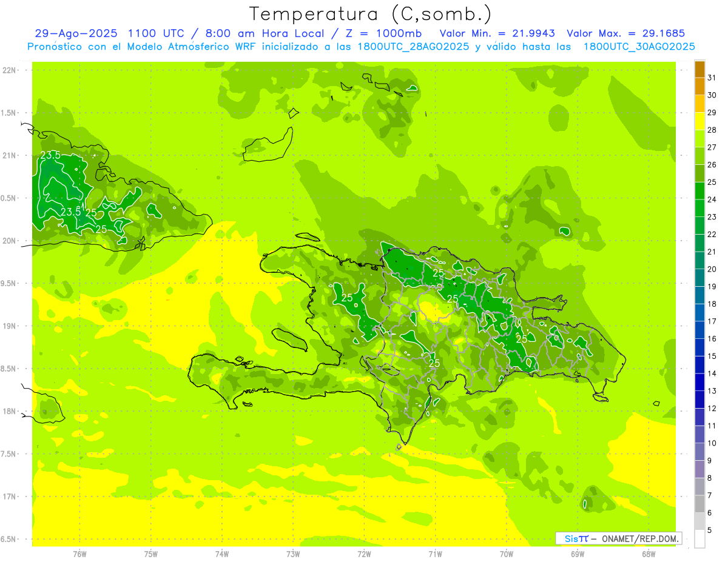Click the legend value '22'

tap(712, 234)
